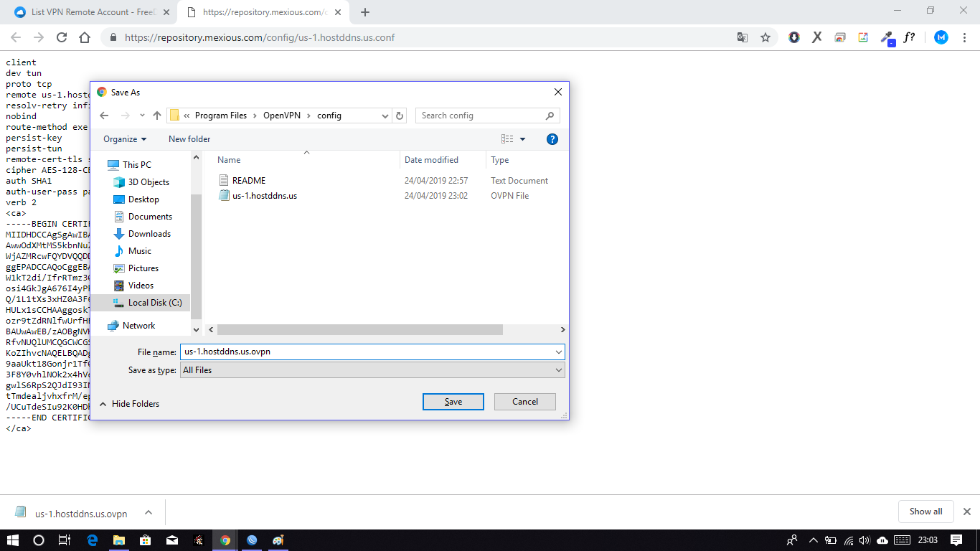Close the Chrome downloads bar
This screenshot has width=980, height=551.
click(x=966, y=512)
